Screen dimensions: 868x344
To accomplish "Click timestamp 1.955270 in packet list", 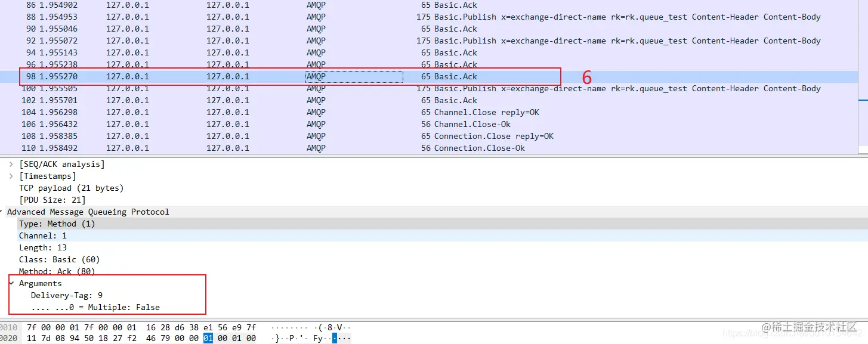I will pos(58,76).
